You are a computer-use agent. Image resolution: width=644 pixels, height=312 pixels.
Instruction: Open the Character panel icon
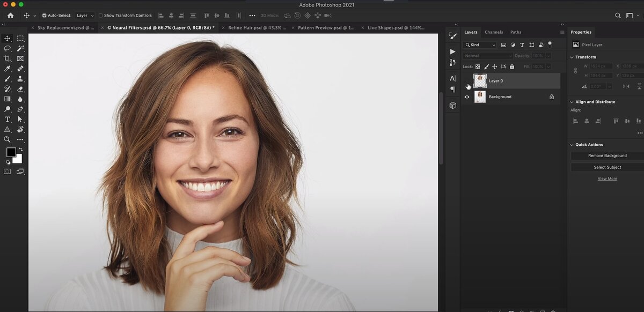tap(452, 78)
